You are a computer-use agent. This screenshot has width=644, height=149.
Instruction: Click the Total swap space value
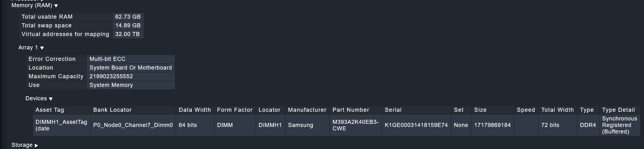[128, 25]
